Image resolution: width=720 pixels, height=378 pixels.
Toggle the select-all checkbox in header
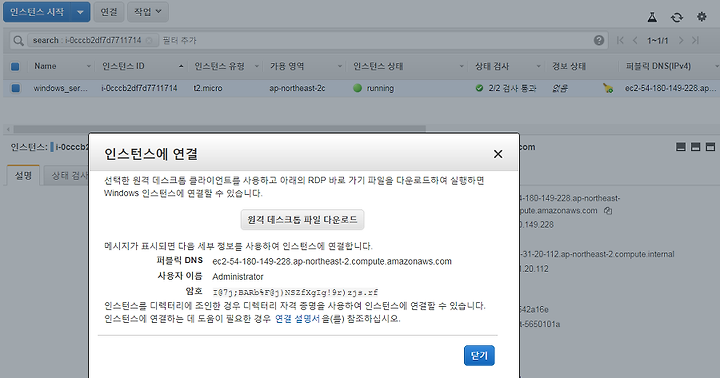[15, 67]
